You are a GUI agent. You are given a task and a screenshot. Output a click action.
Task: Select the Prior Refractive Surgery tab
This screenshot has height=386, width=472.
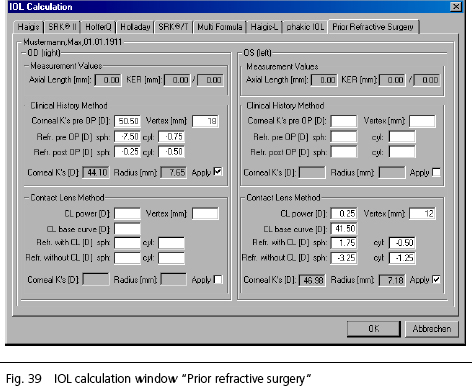373,26
